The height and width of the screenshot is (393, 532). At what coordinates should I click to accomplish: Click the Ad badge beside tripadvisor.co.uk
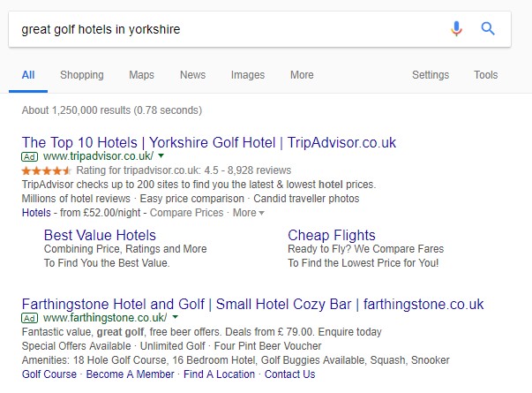pyautogui.click(x=29, y=156)
